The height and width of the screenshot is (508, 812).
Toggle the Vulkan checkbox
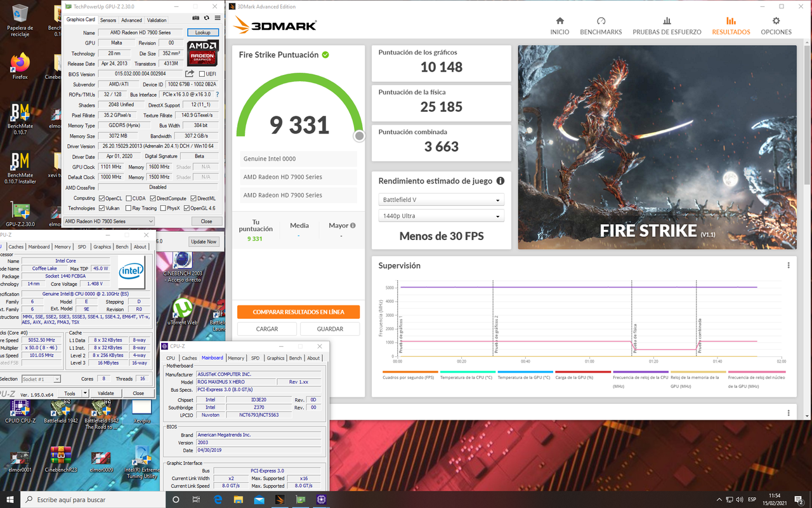(x=102, y=208)
